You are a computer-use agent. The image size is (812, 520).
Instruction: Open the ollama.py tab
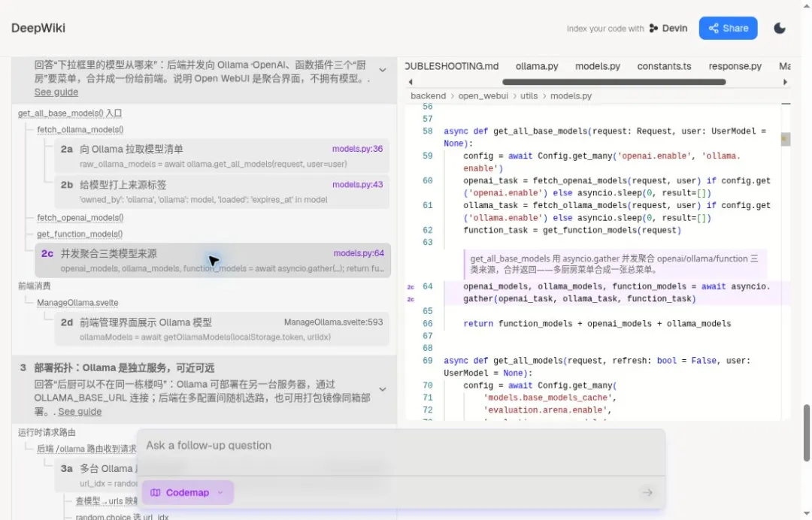(x=537, y=66)
